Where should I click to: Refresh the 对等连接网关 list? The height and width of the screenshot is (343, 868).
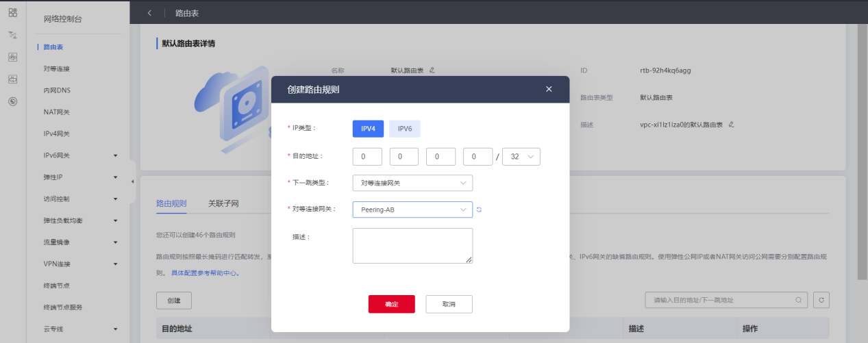[x=480, y=209]
